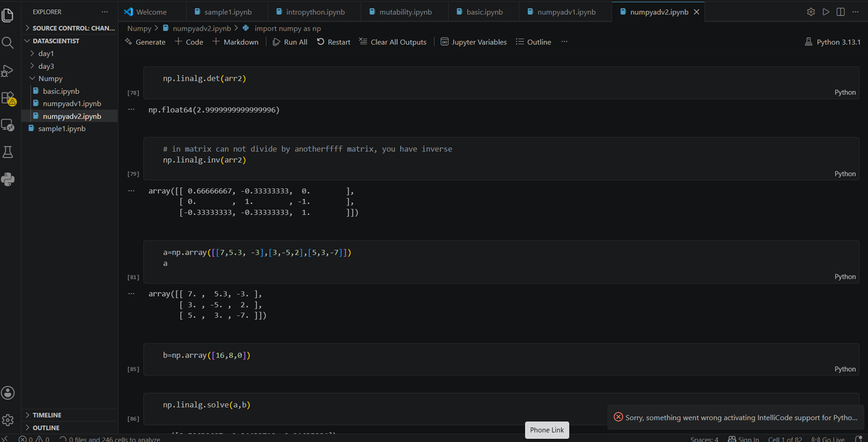Click the run play icon in editor title
The width and height of the screenshot is (868, 442).
point(826,12)
